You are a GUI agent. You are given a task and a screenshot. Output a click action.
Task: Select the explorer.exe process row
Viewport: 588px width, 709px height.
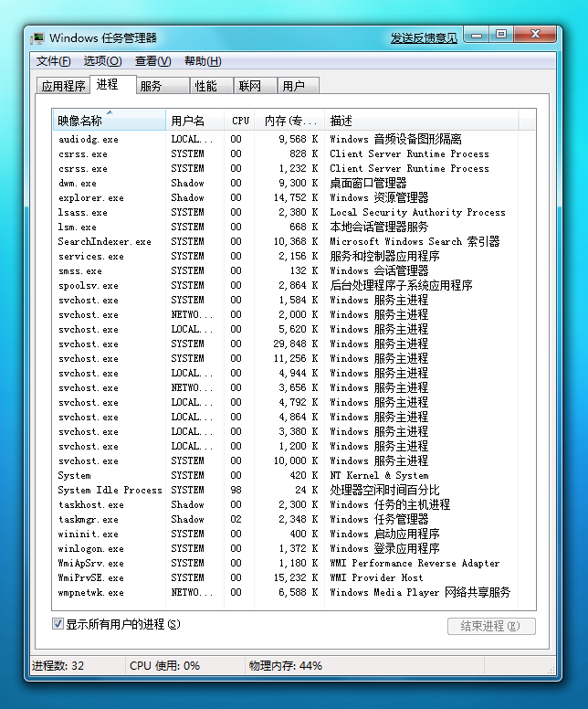[294, 197]
